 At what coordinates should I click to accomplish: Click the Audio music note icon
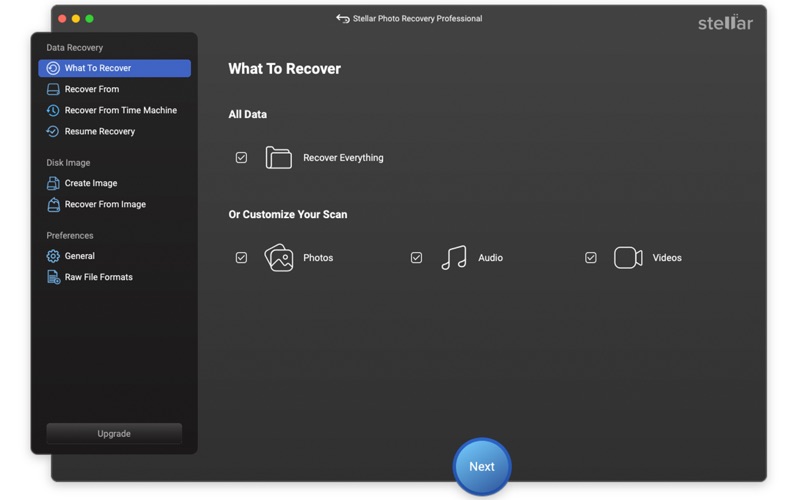pyautogui.click(x=454, y=258)
